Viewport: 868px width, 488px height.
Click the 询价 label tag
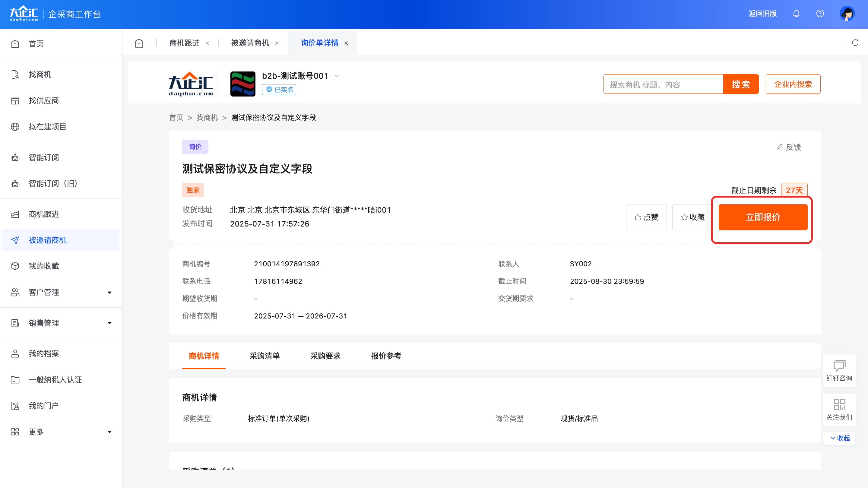195,147
